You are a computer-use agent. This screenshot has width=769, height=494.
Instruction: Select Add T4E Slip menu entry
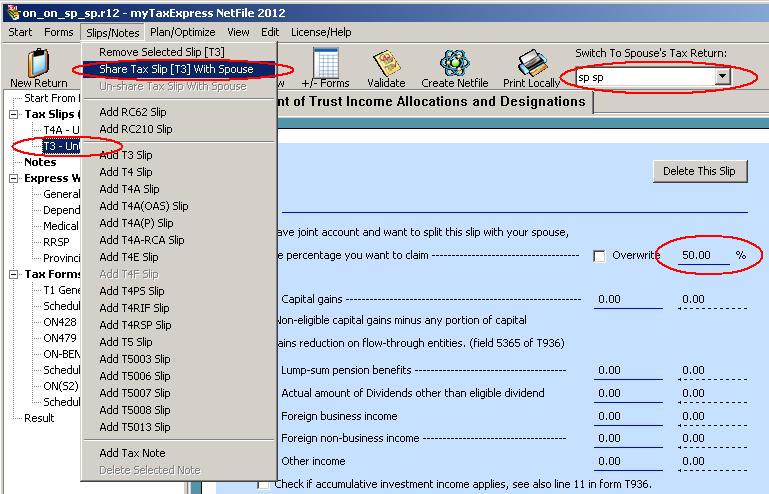point(179,257)
